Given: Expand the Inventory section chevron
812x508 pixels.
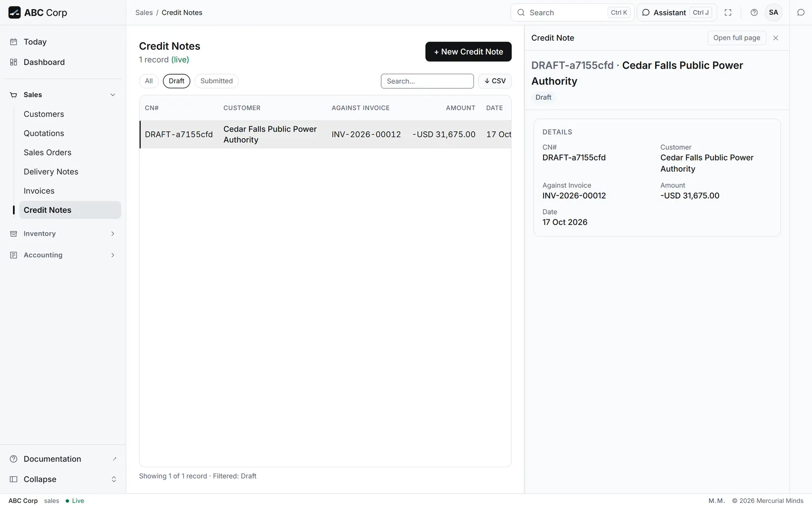Looking at the screenshot, I should coord(113,234).
